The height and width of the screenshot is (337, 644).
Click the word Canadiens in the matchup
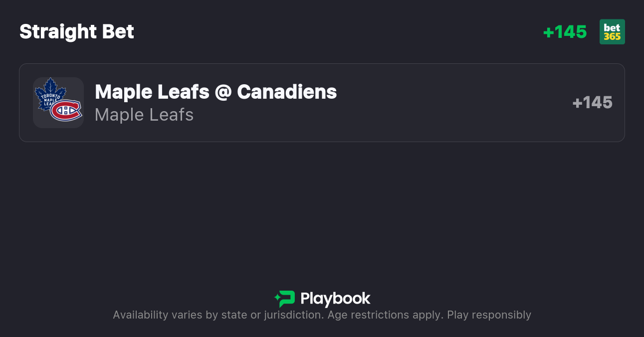click(287, 92)
